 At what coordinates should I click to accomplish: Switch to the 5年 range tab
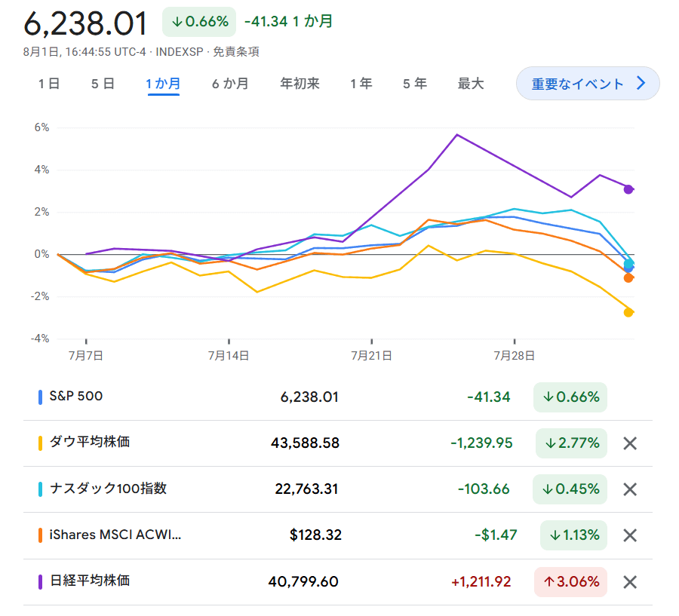coord(414,84)
